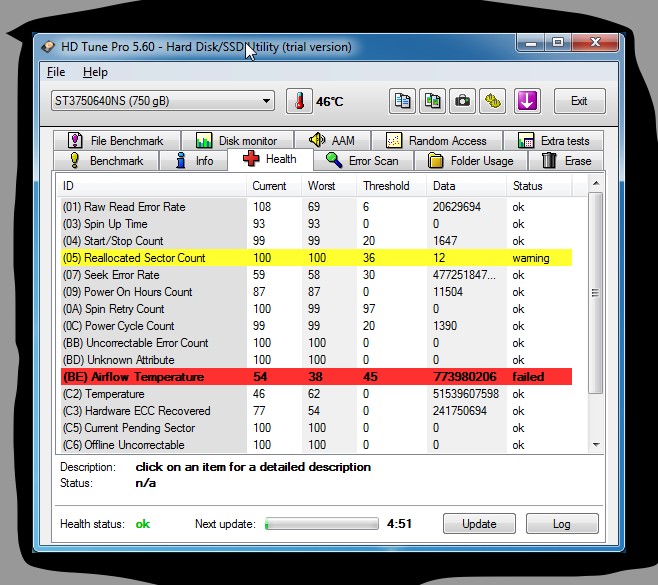
Task: Open the options wrench icon
Action: [x=493, y=101]
